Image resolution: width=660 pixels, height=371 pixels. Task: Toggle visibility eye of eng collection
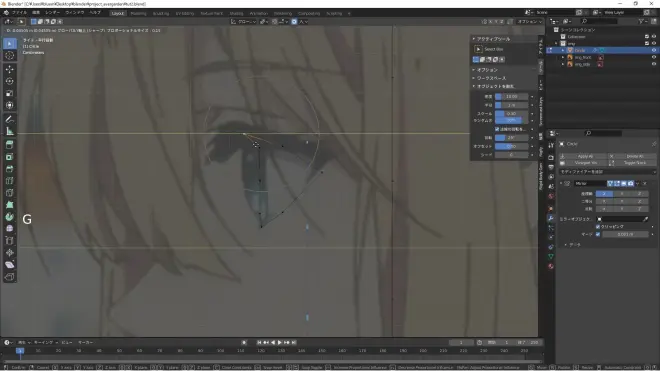point(654,43)
